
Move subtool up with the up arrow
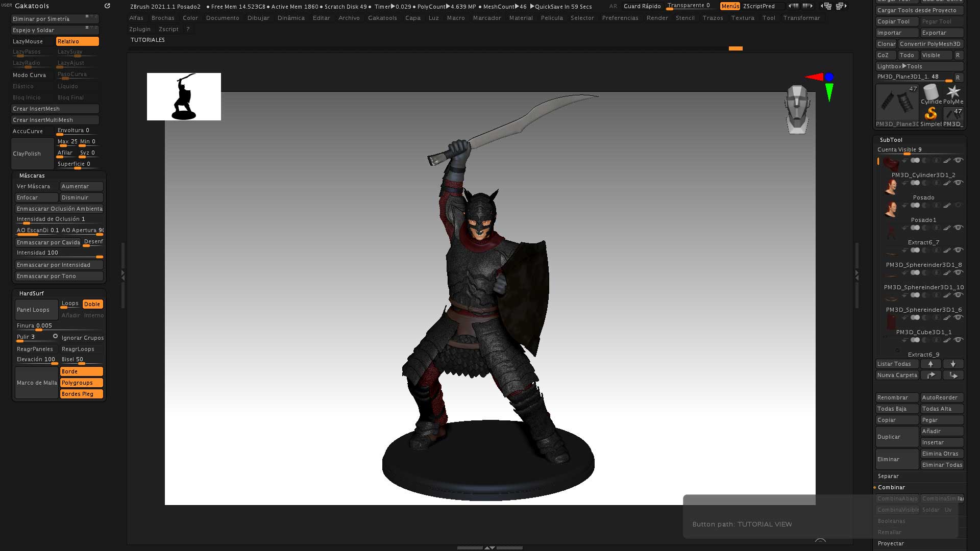930,364
